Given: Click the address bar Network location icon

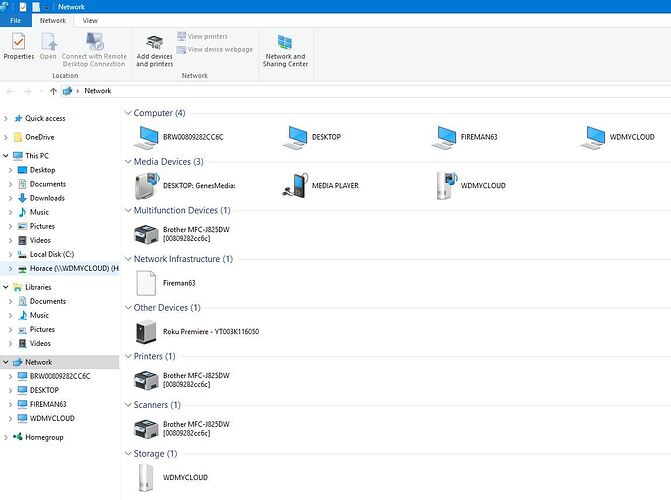Looking at the screenshot, I should tap(67, 91).
